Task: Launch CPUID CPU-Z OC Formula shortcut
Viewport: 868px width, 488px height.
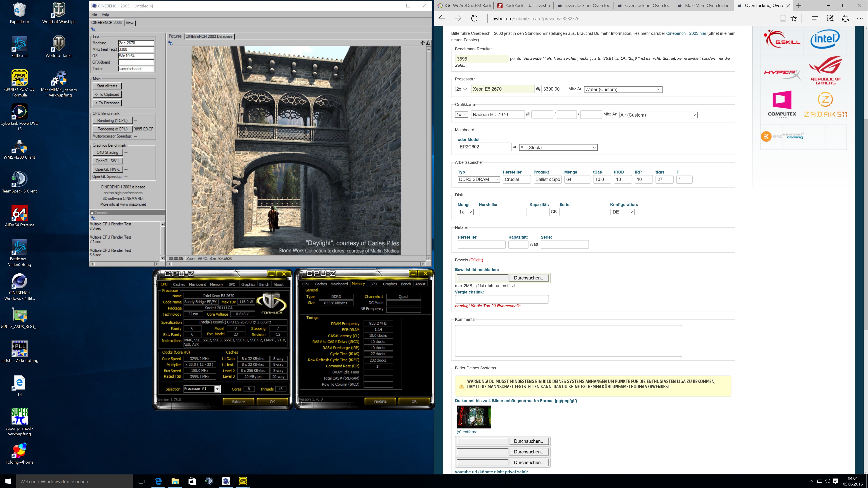Action: coord(19,83)
